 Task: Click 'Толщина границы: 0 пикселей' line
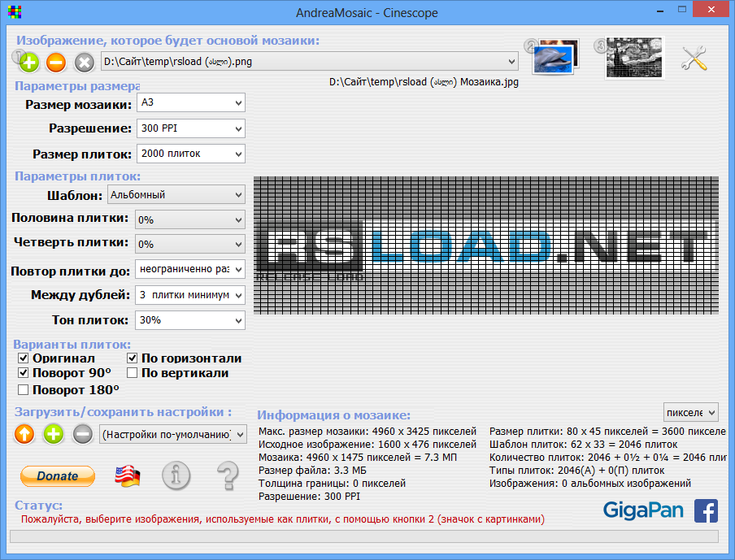(x=332, y=483)
